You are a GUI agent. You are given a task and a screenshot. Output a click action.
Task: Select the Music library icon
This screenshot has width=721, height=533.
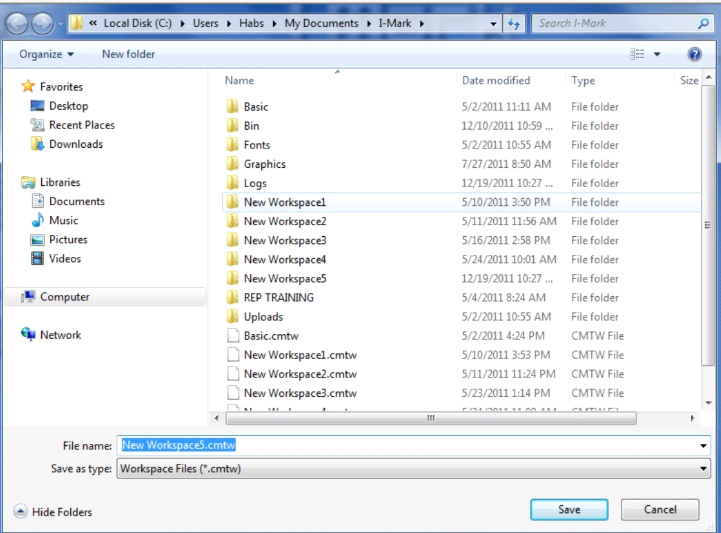[38, 220]
